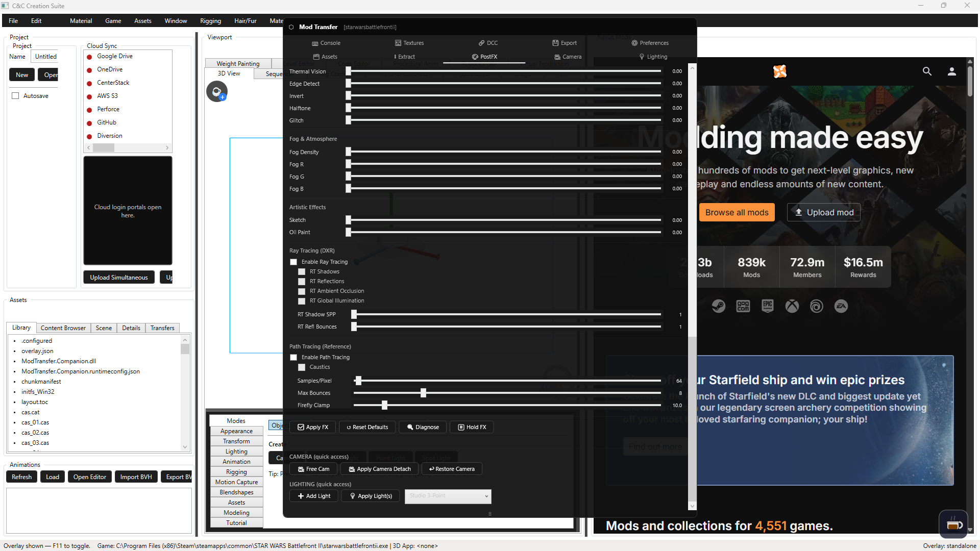Click the Browse all mods button
980x551 pixels.
click(737, 213)
